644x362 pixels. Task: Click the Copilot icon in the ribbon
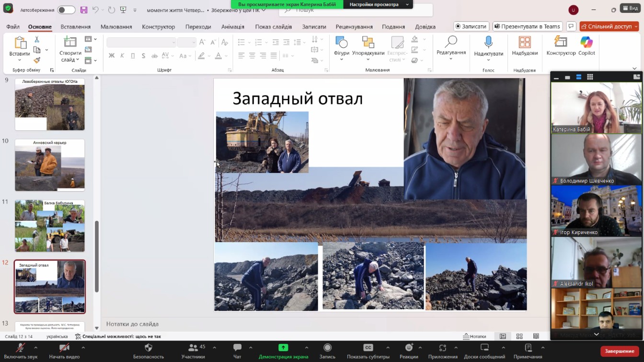[586, 43]
